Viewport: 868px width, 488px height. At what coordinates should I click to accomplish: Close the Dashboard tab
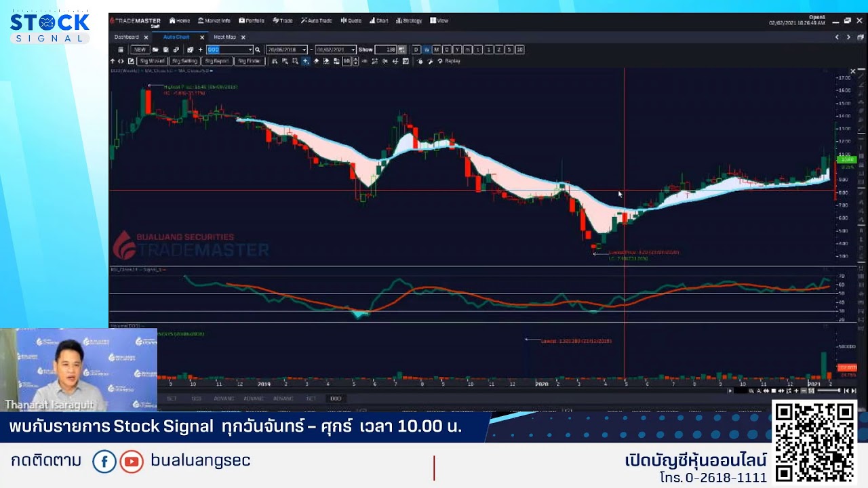(x=146, y=37)
